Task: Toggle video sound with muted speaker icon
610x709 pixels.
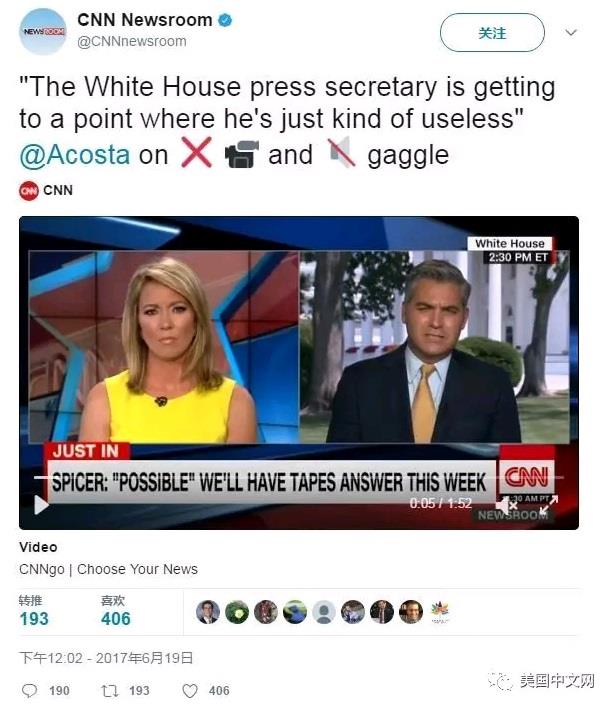Action: (x=506, y=505)
